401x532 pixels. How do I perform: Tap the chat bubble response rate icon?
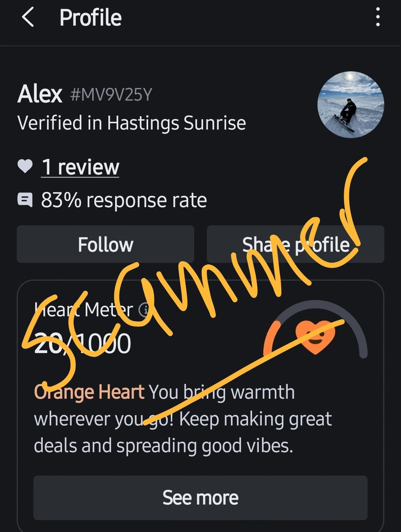tap(25, 200)
